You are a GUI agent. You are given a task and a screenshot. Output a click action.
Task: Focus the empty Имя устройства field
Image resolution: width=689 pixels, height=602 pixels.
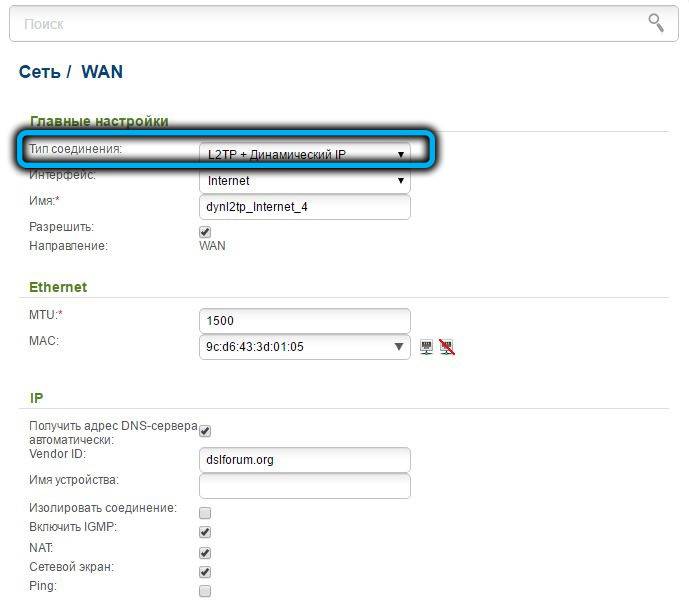pos(305,486)
